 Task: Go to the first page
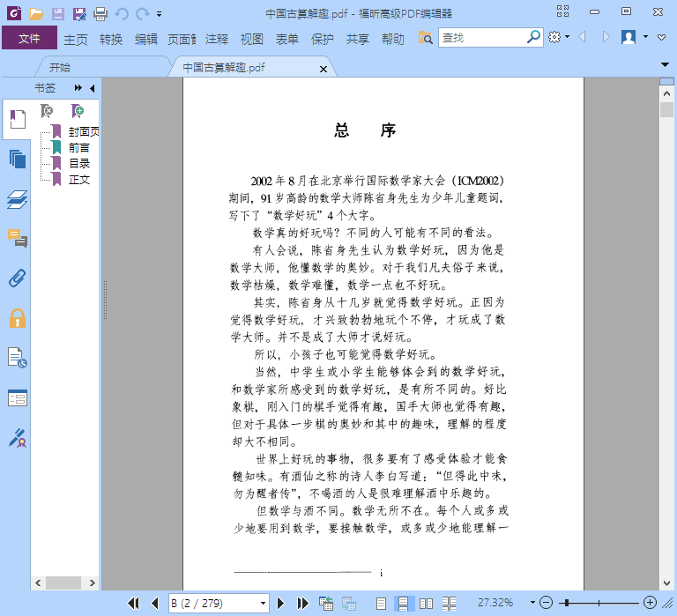133,603
